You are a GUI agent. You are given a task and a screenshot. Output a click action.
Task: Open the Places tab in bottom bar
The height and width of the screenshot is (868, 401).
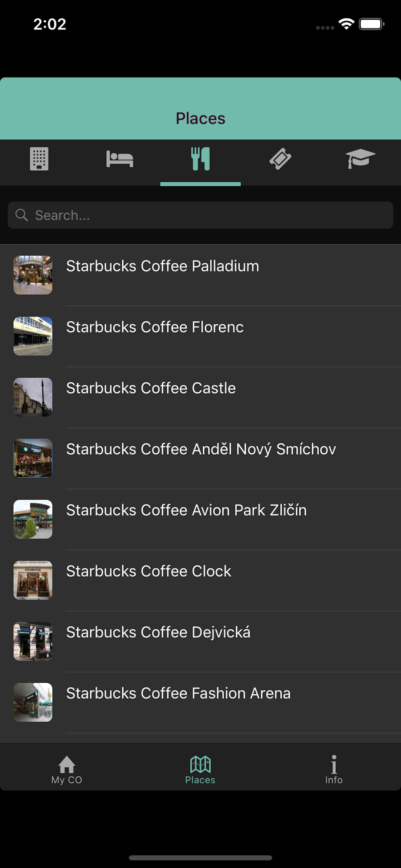tap(200, 770)
